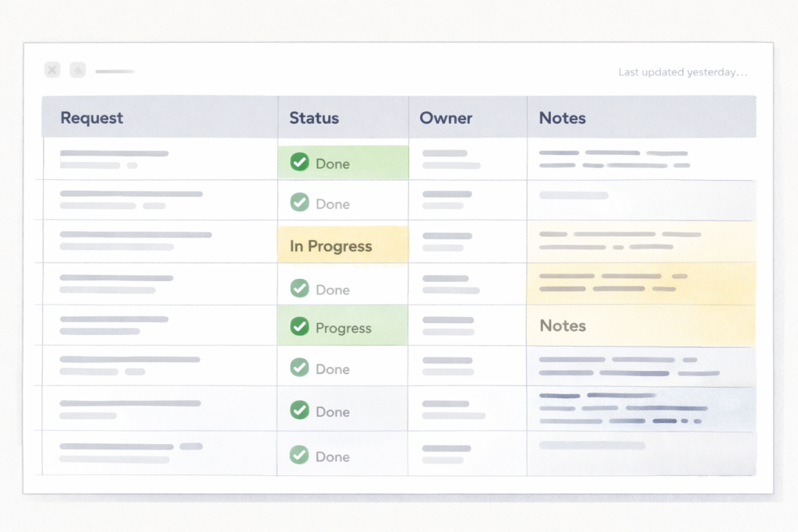Screen dimensions: 798x532
Task: Click the Notes label in the yellow cell
Action: pos(562,326)
